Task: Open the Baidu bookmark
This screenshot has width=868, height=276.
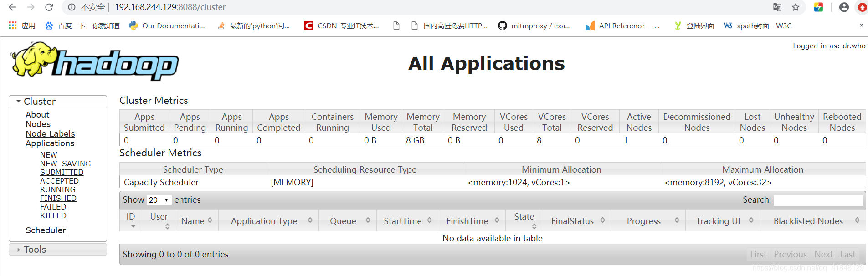Action: click(82, 26)
